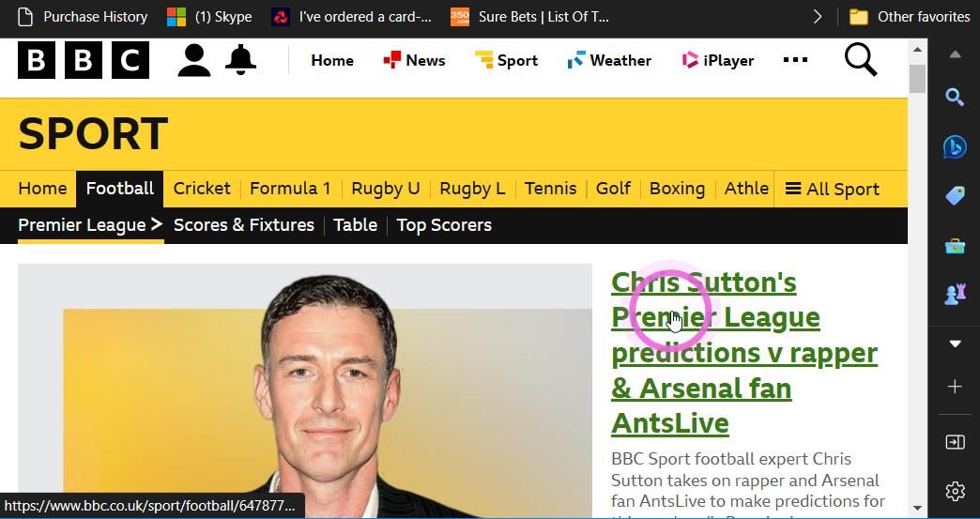Open "I've ordered a card" favorite
Viewport: 980px width, 519px height.
[x=352, y=17]
